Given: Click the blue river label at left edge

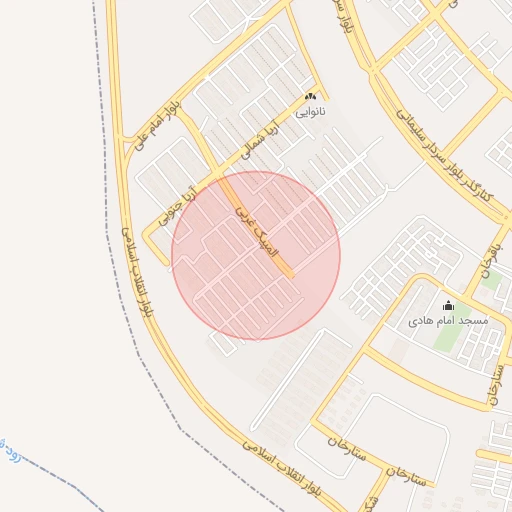Looking at the screenshot, I should coord(10,451).
